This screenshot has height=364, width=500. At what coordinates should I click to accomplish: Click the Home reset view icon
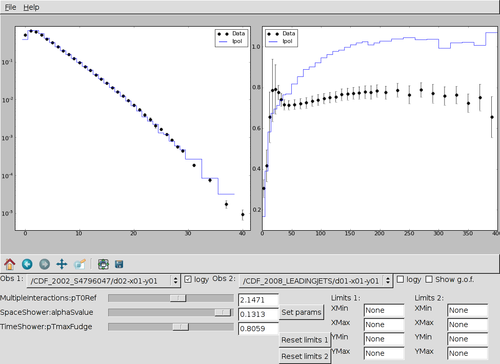pyautogui.click(x=10, y=264)
